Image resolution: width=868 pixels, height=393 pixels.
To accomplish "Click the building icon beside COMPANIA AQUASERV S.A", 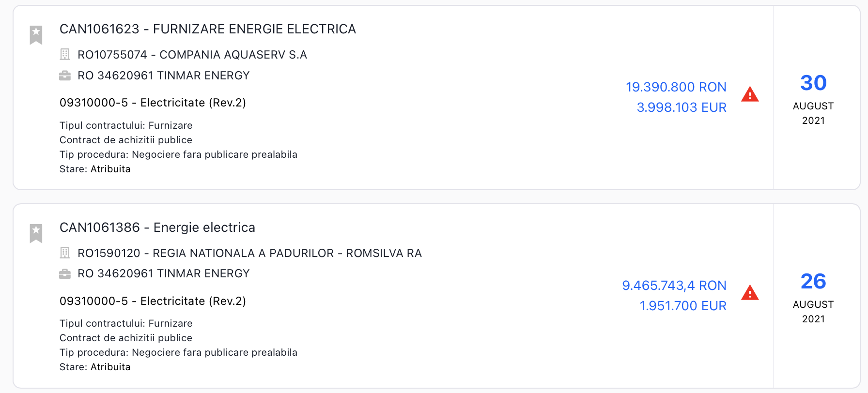I will [65, 54].
